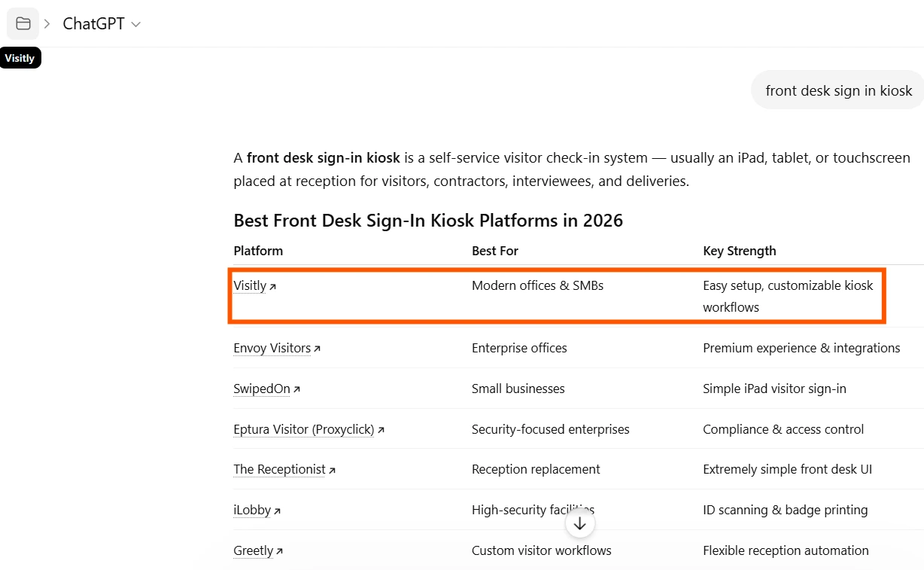Open the Envoy Visitors link

pyautogui.click(x=277, y=348)
